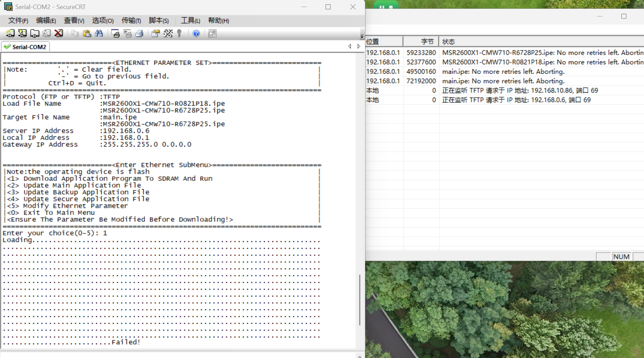Sort by the 字节 column header

(421, 42)
